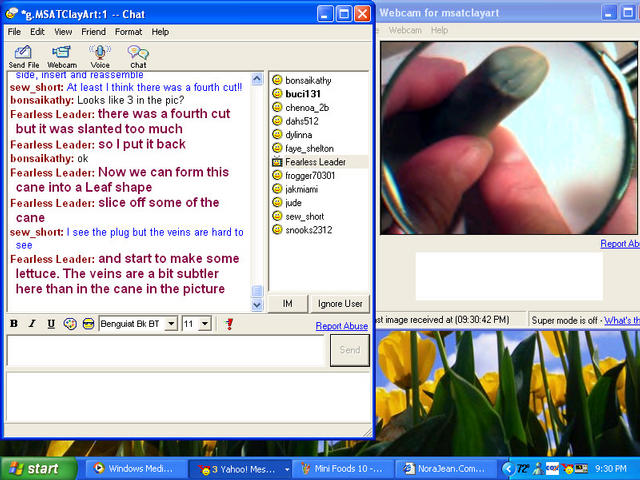Select user buci131 in the list

click(303, 94)
